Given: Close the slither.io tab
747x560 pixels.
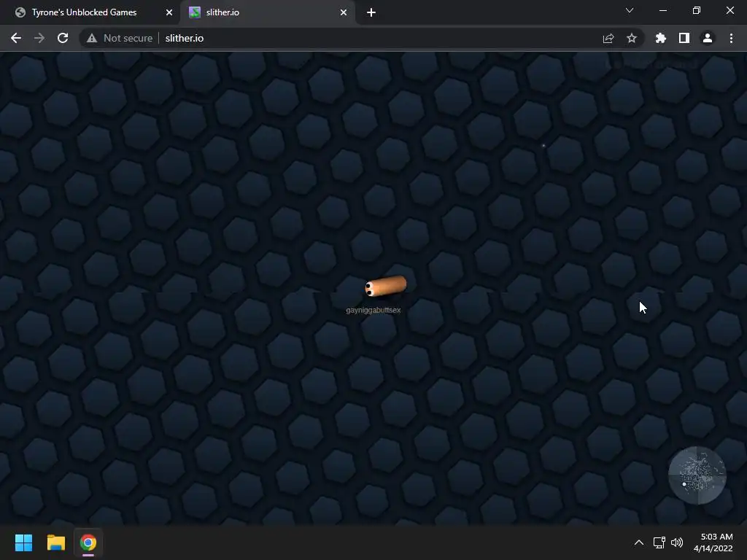Looking at the screenshot, I should (344, 12).
